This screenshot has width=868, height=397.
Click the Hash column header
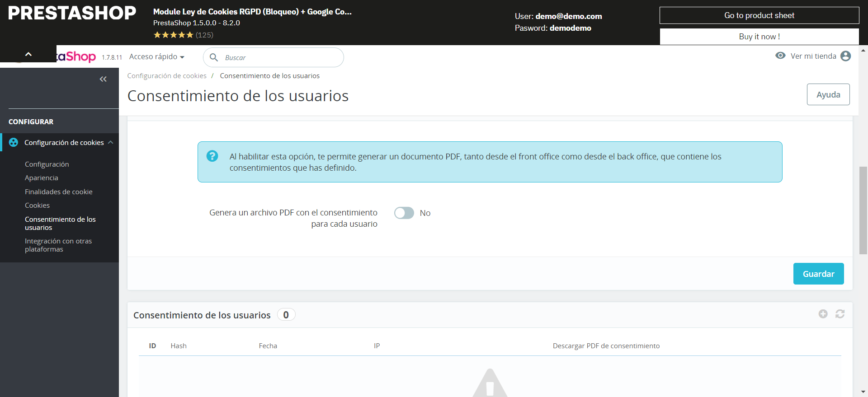click(179, 346)
